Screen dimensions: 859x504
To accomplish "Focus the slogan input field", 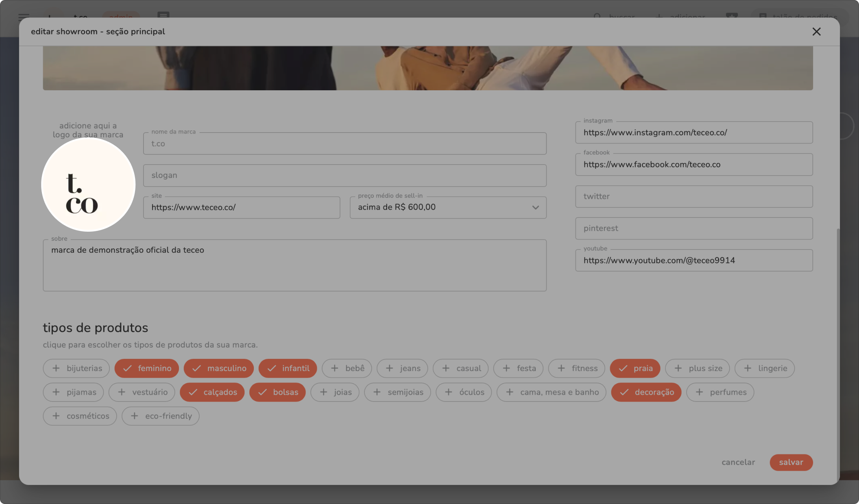I will [x=344, y=176].
